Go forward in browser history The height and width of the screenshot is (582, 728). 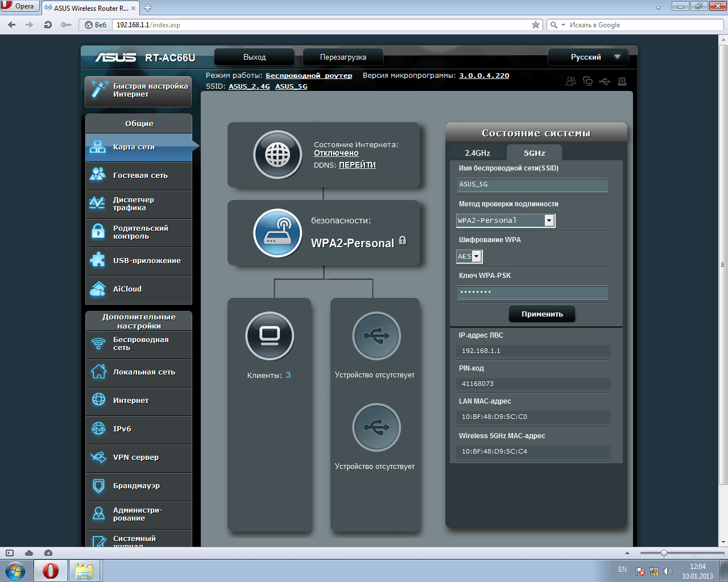click(x=30, y=25)
